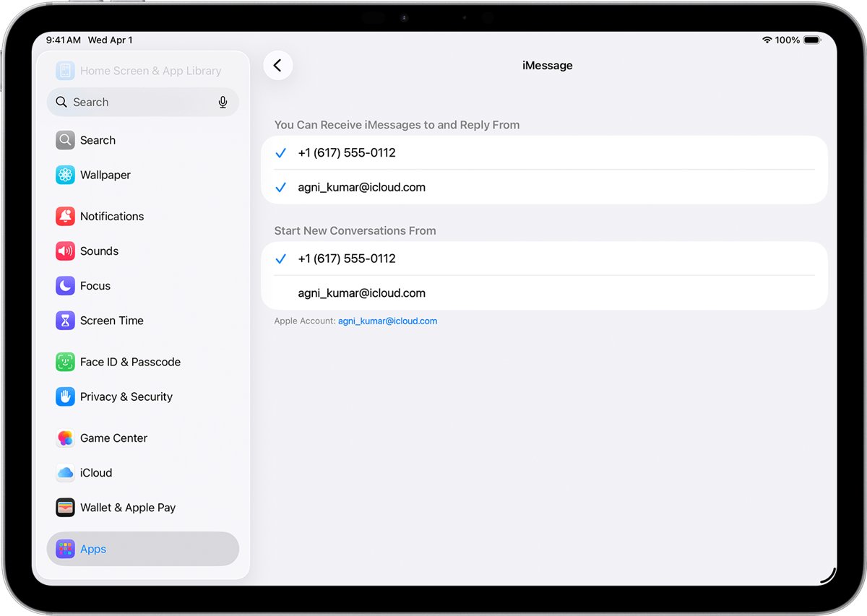The image size is (867, 616).
Task: Open the Search settings icon
Action: (x=66, y=140)
